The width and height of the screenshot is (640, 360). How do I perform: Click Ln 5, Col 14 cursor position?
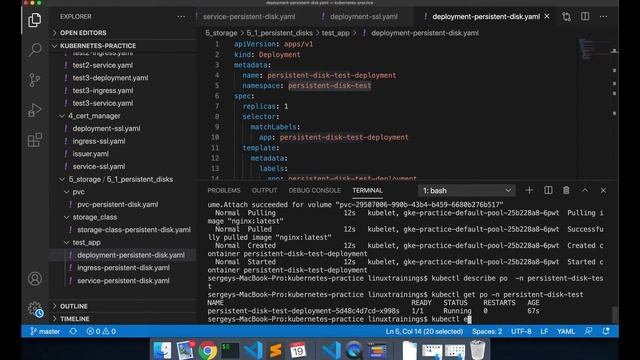424,331
